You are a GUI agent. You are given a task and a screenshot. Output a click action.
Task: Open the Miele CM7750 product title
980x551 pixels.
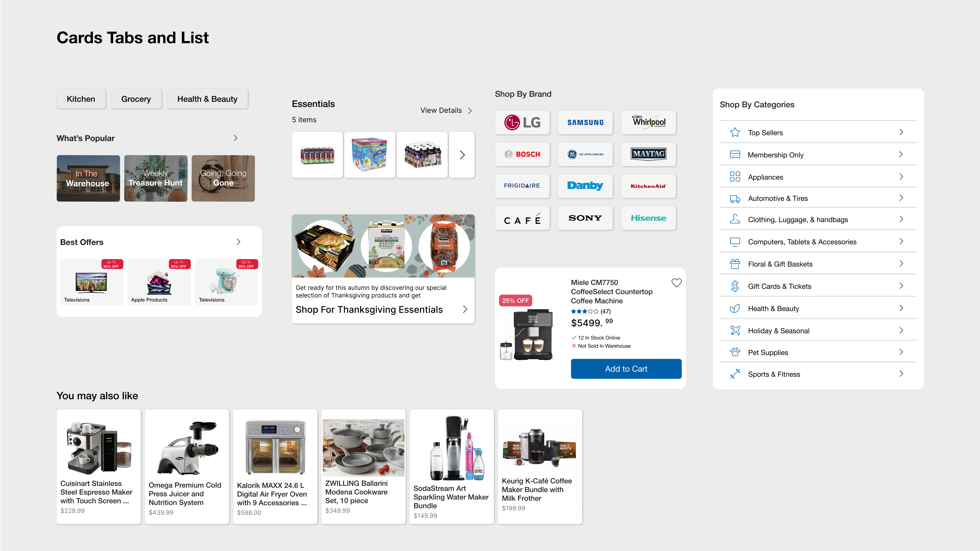tap(612, 292)
